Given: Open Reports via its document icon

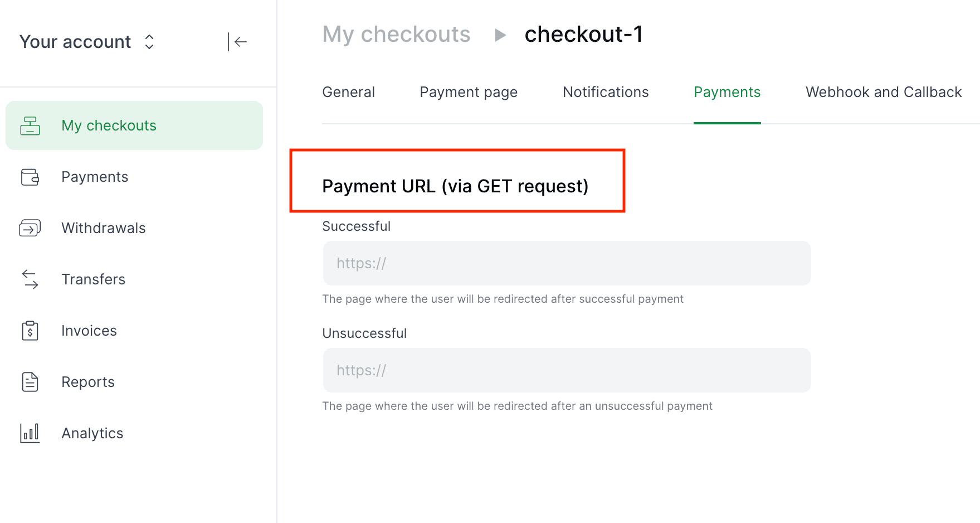Looking at the screenshot, I should pyautogui.click(x=31, y=382).
